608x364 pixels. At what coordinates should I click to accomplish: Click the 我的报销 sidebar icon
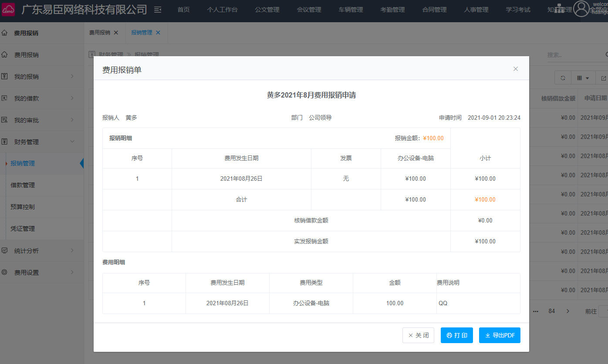(x=4, y=76)
